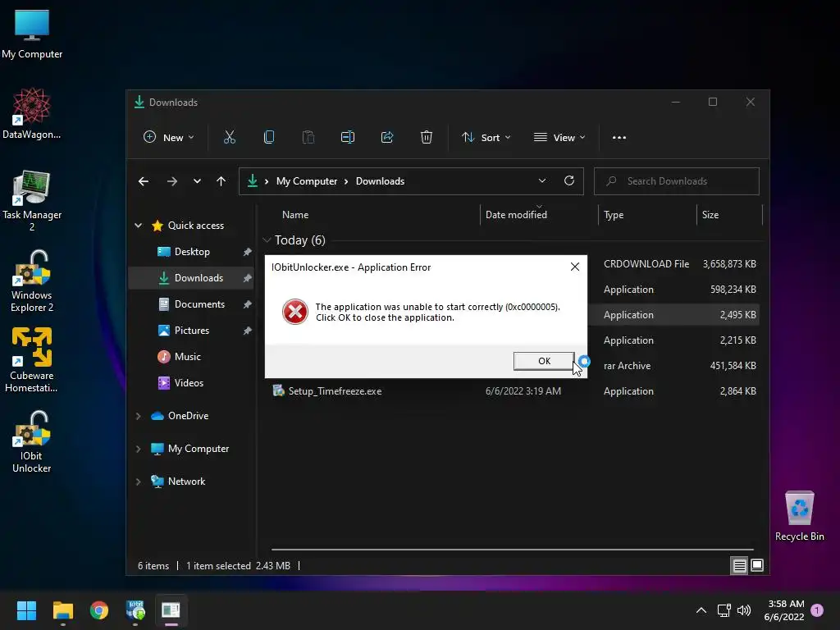Screen dimensions: 840x630
Task: Open Windows Explorer 2 desktop shortcut
Action: point(32,281)
